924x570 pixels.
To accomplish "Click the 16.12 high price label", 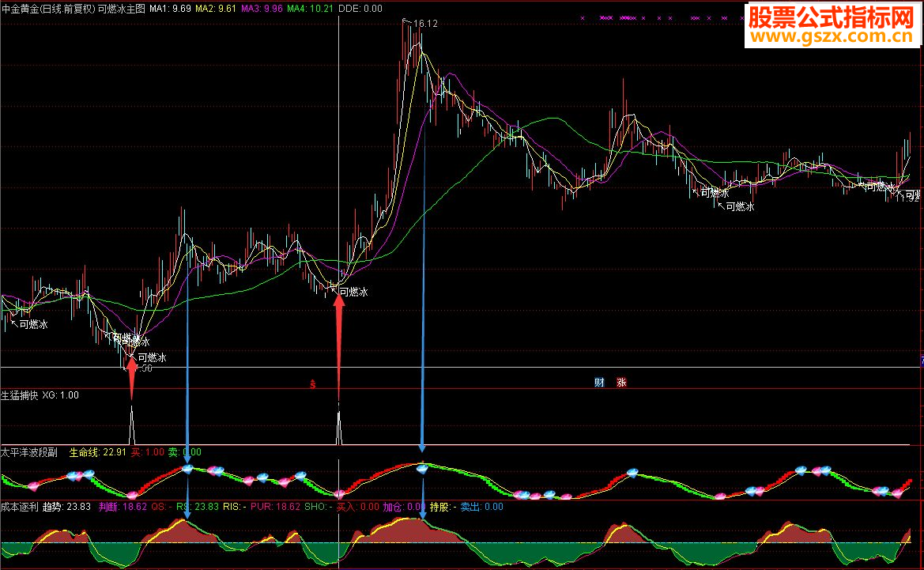I will [x=425, y=24].
